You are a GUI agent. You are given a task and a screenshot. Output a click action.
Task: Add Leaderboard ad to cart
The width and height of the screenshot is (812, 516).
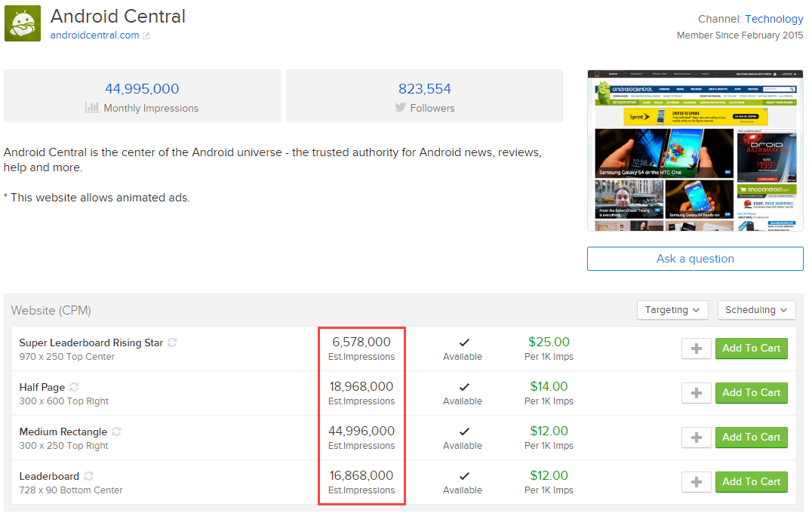coord(752,482)
